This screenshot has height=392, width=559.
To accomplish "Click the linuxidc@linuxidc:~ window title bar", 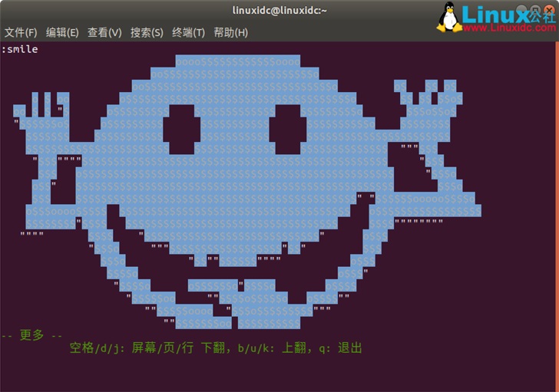I will (x=279, y=10).
